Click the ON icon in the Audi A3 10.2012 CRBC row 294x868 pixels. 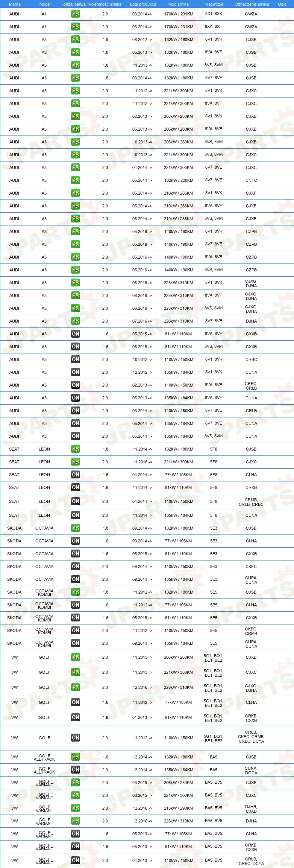click(x=76, y=359)
